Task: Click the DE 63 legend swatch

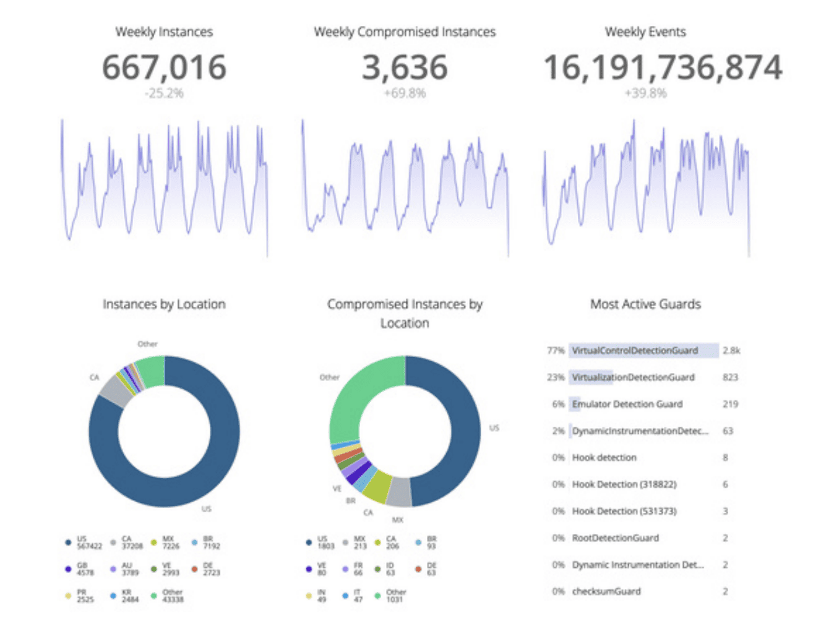Action: tap(419, 569)
